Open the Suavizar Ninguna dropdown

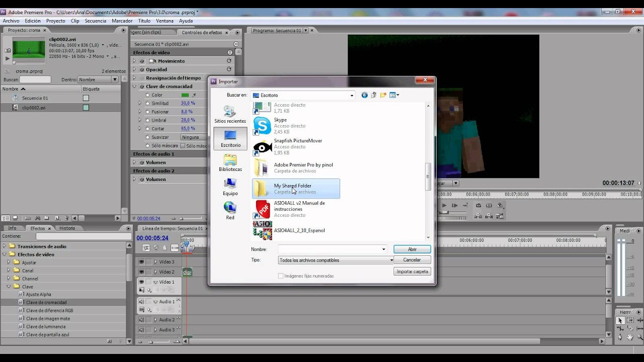pos(193,137)
